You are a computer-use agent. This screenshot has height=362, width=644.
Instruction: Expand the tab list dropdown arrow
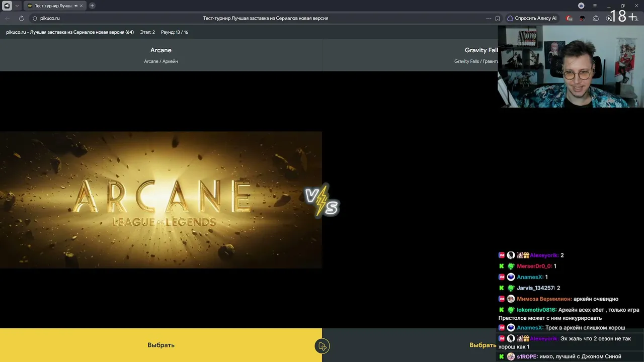point(17,6)
